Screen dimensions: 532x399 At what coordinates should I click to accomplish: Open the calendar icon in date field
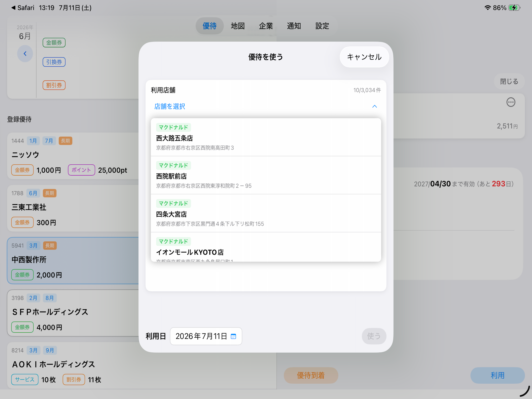233,336
